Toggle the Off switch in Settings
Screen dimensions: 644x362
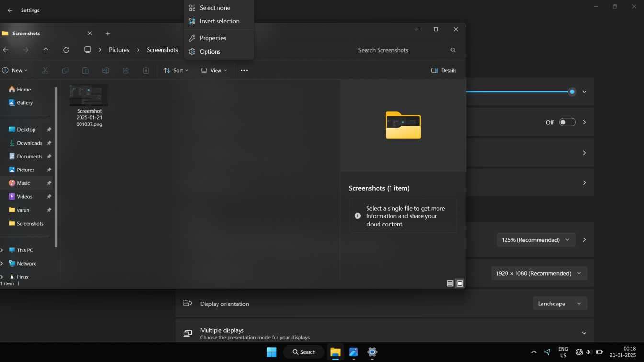pyautogui.click(x=567, y=122)
